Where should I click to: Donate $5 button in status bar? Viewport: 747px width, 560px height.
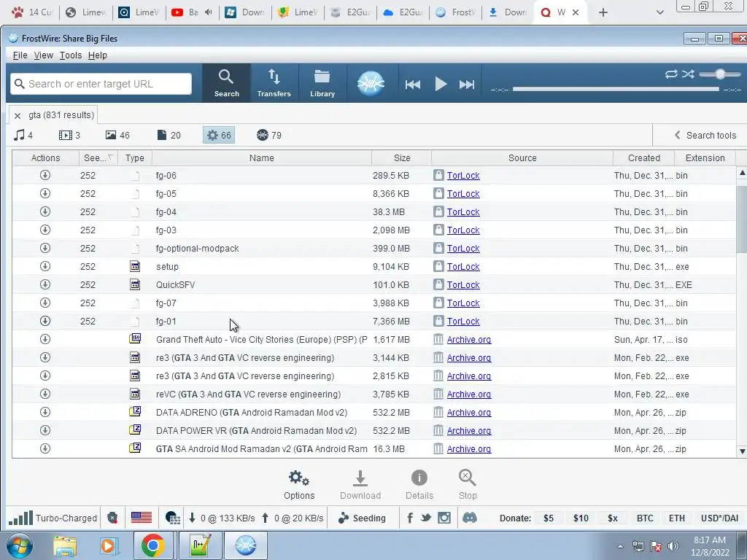click(549, 518)
